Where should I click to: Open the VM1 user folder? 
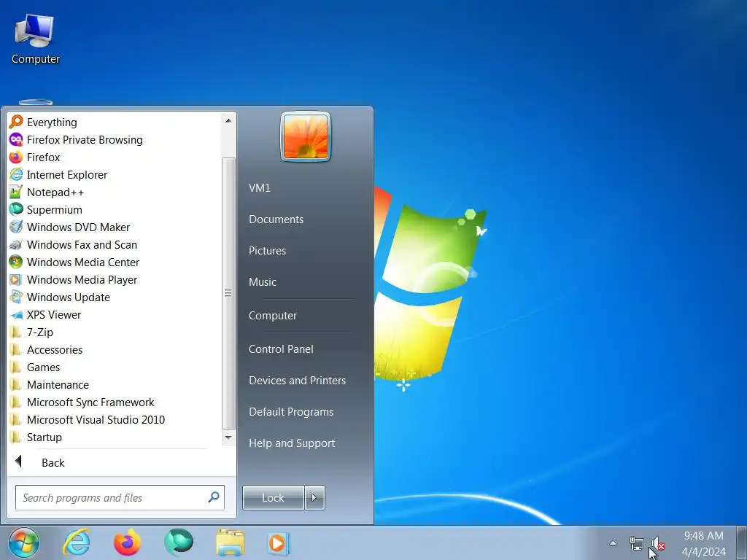pos(260,188)
